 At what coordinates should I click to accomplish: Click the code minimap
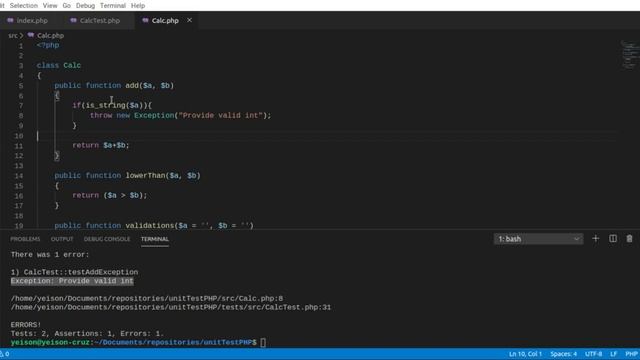click(629, 54)
